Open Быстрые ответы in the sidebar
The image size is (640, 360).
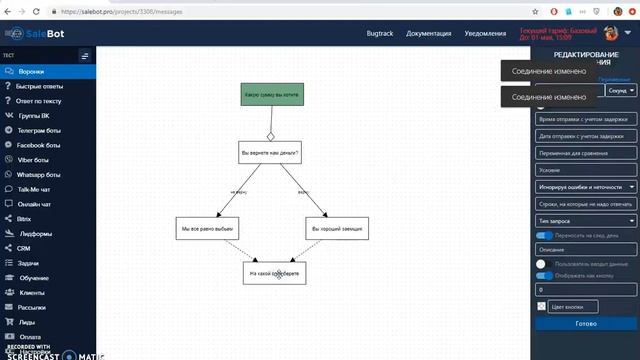point(39,87)
